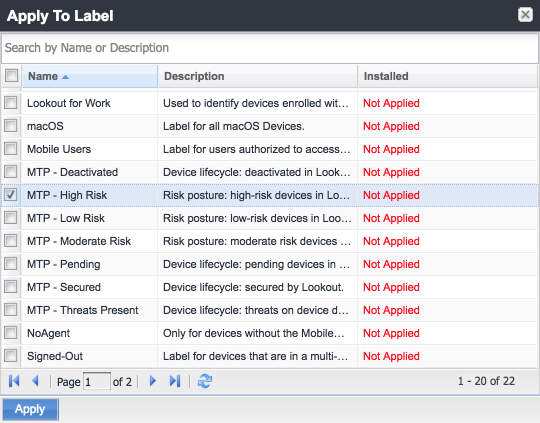Click 'Only for devices without the Mobile' description

(x=254, y=333)
